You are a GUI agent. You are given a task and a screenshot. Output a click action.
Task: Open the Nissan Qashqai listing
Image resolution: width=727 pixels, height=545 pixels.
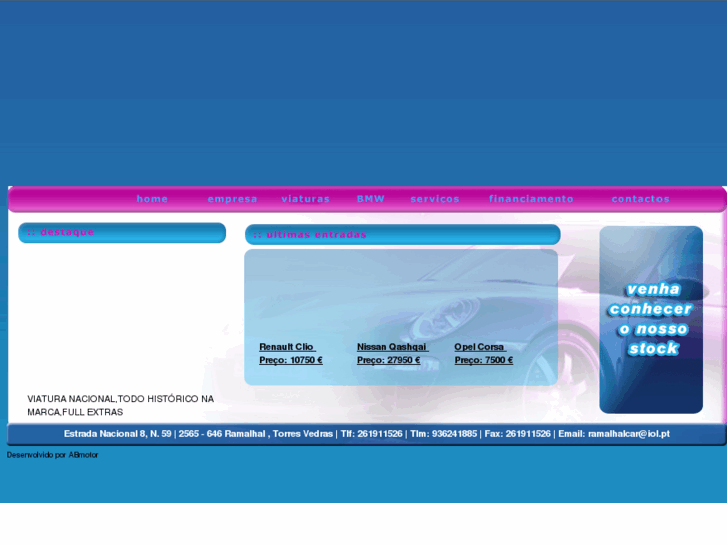[392, 347]
